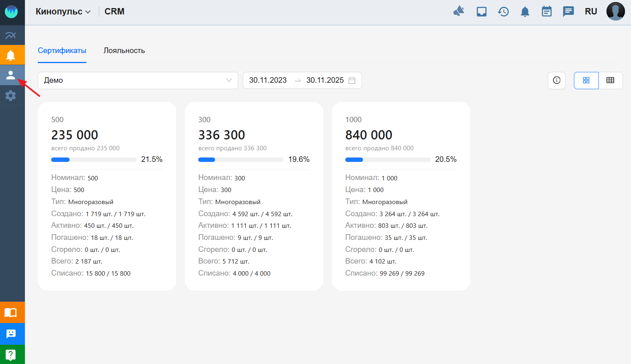Image resolution: width=631 pixels, height=364 pixels.
Task: Click the start date 30.11.2023 field
Action: click(x=268, y=80)
